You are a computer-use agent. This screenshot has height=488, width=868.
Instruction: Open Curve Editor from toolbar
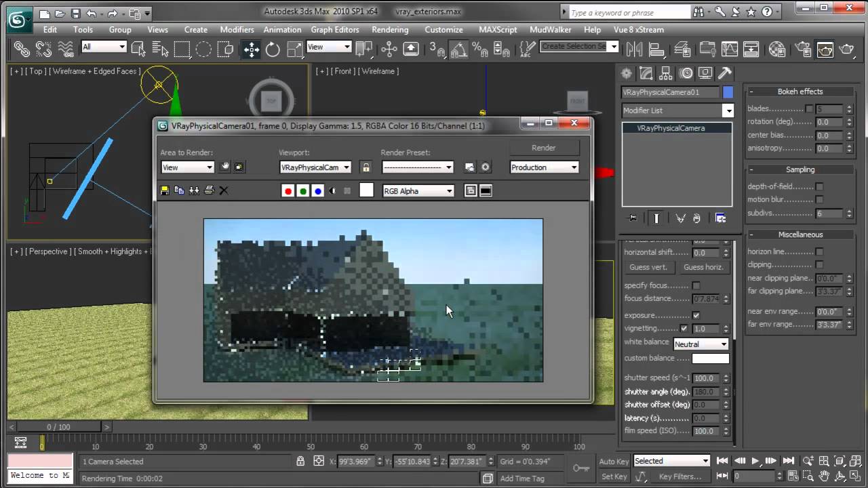(729, 49)
